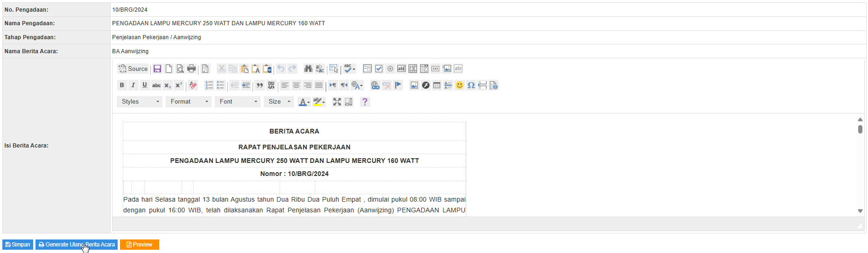Image resolution: width=868 pixels, height=253 pixels.
Task: Click the Increase Indent icon
Action: [x=246, y=85]
